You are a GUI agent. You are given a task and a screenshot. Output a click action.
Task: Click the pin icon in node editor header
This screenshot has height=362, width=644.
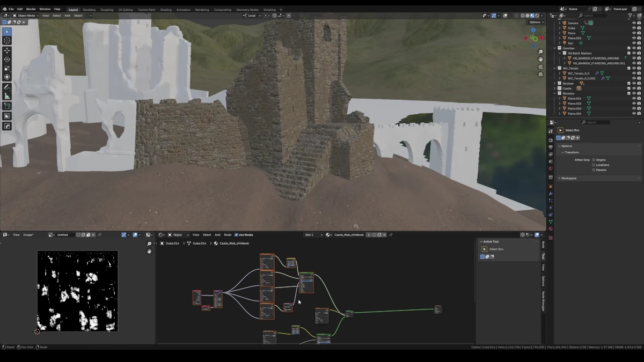391,235
